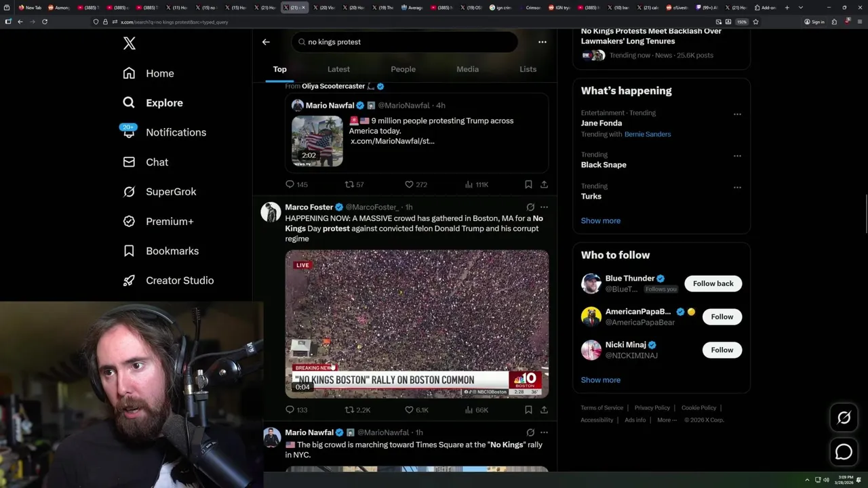Open the floating Grok button
Image resolution: width=868 pixels, height=488 pixels.
[844, 418]
